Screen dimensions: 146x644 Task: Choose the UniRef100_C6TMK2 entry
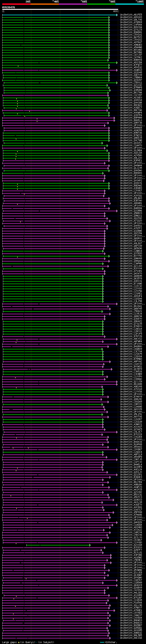tap(131, 58)
